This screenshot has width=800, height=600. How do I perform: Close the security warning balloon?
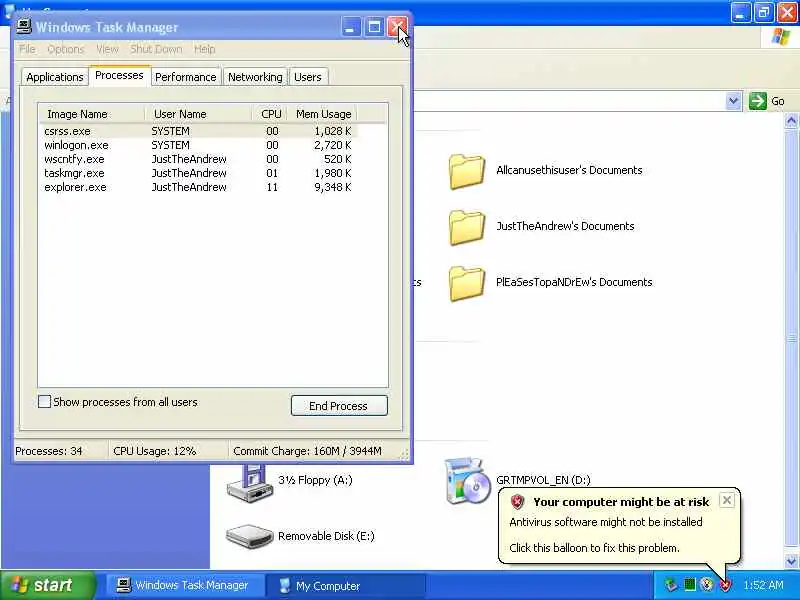(727, 501)
